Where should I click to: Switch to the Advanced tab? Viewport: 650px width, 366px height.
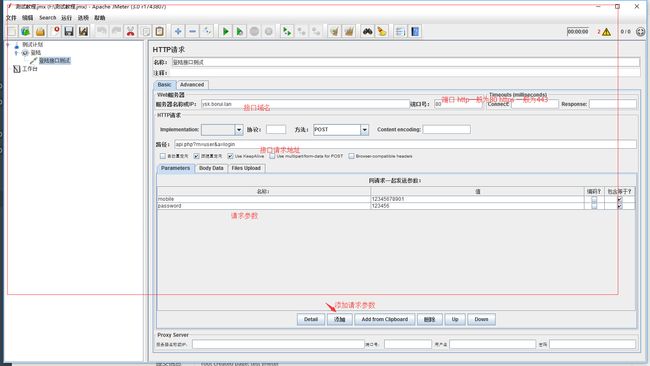pos(192,85)
